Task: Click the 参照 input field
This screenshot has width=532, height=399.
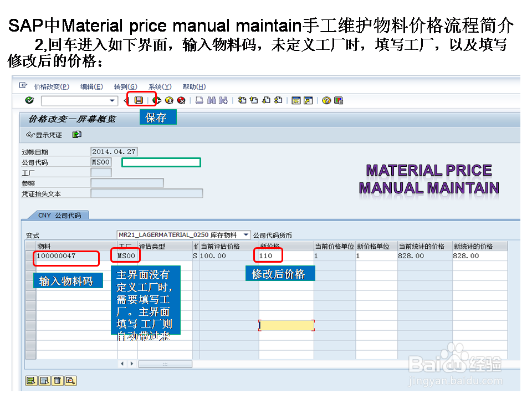Action: click(x=127, y=183)
